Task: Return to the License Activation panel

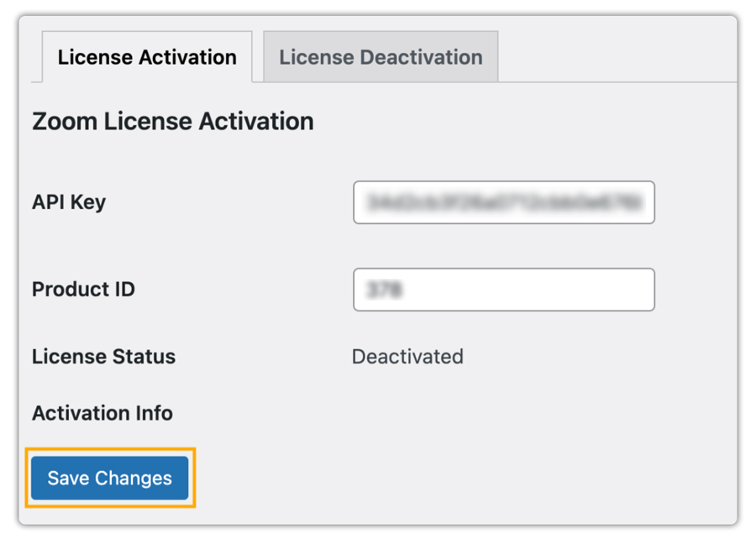Action: click(x=145, y=56)
